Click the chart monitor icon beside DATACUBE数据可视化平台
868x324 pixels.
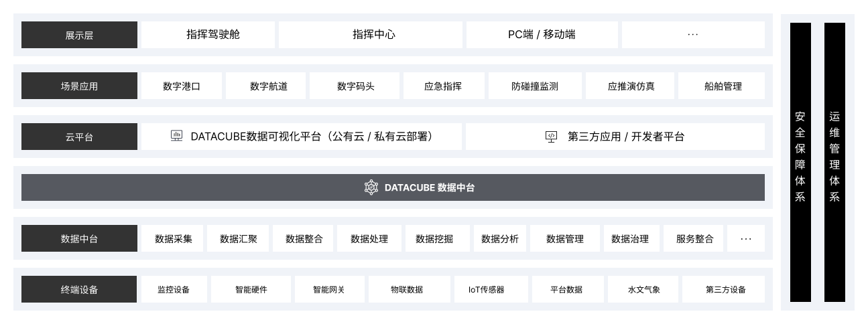coord(176,136)
